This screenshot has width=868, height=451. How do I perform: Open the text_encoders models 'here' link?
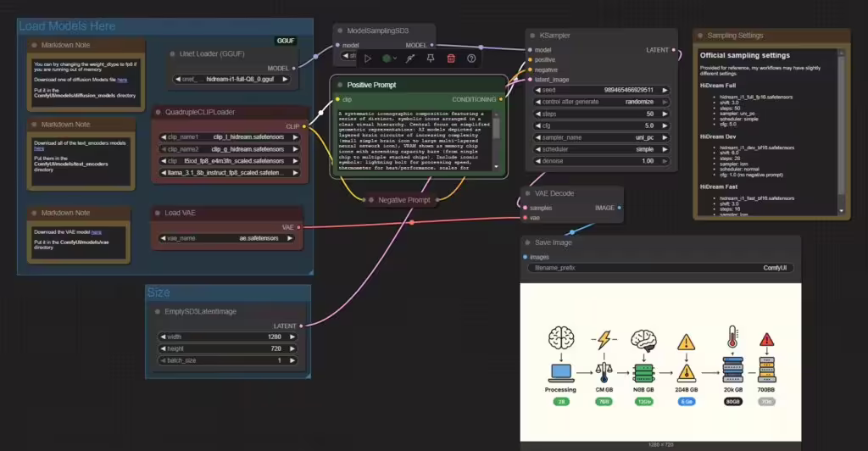pos(39,148)
